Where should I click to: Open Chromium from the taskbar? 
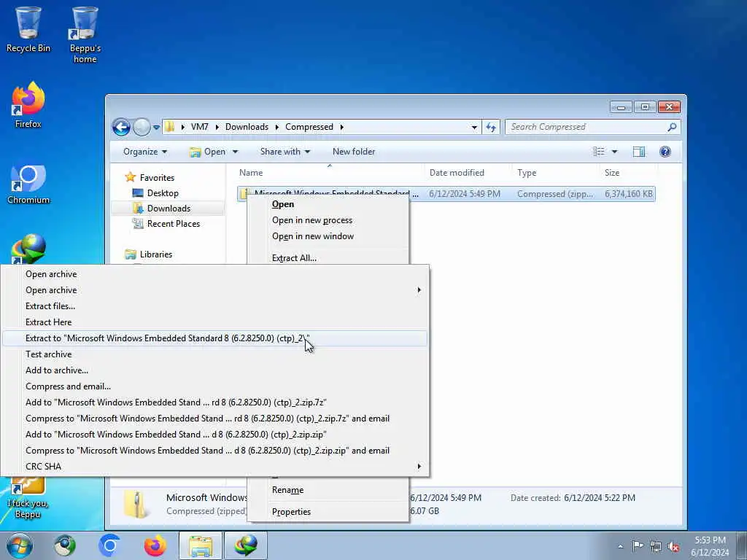pyautogui.click(x=109, y=545)
